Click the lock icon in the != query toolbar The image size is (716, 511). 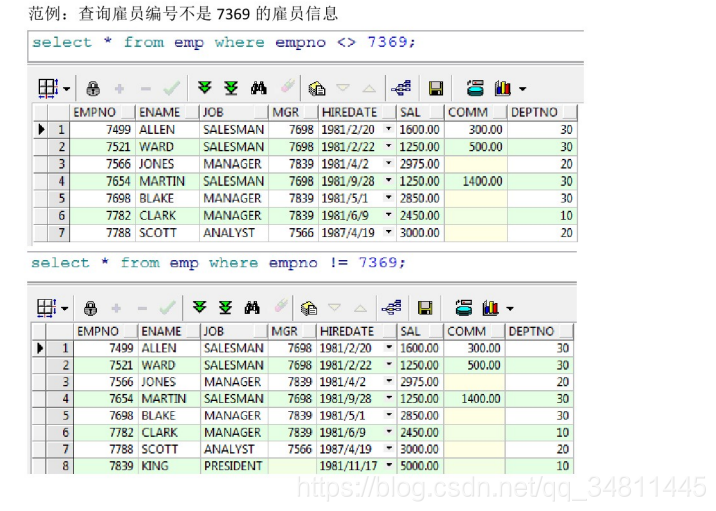pyautogui.click(x=90, y=308)
